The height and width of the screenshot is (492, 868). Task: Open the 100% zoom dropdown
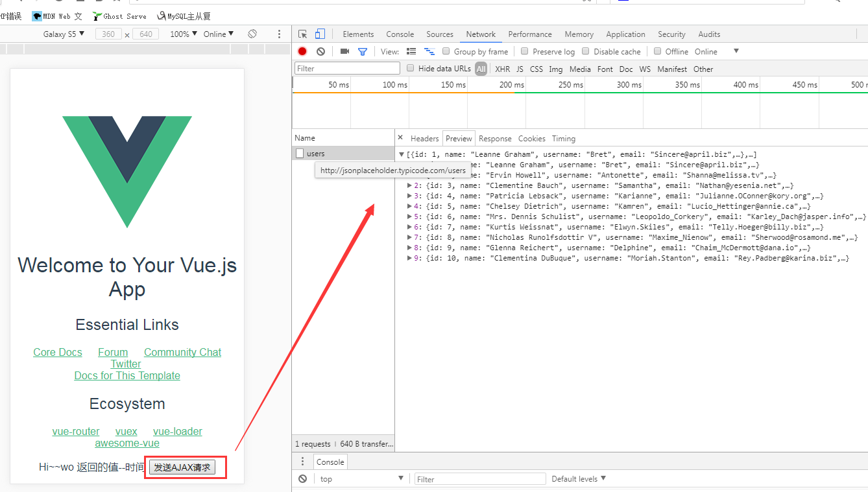(184, 34)
